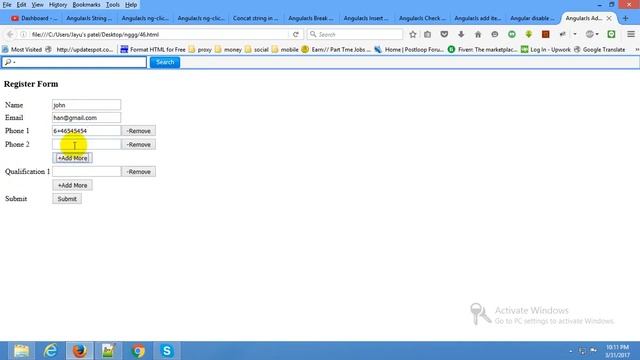Focus the Qualification 1 input field
The width and height of the screenshot is (640, 360).
pyautogui.click(x=87, y=171)
